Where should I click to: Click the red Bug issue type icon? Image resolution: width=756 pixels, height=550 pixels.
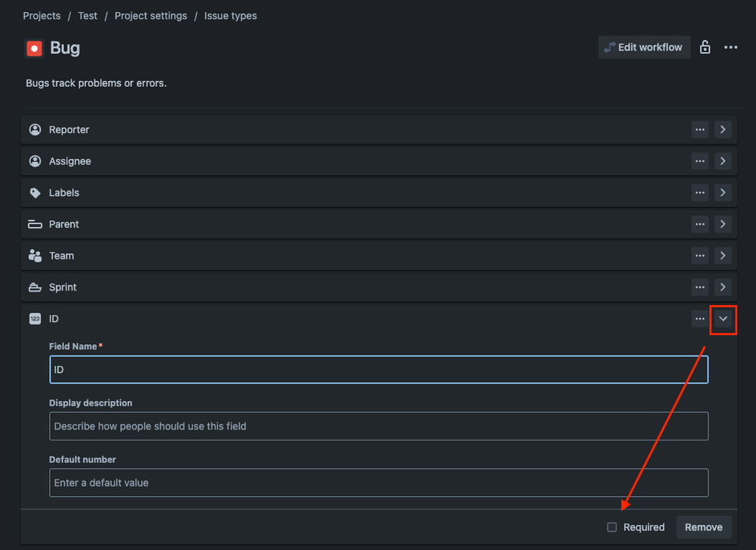[x=34, y=48]
